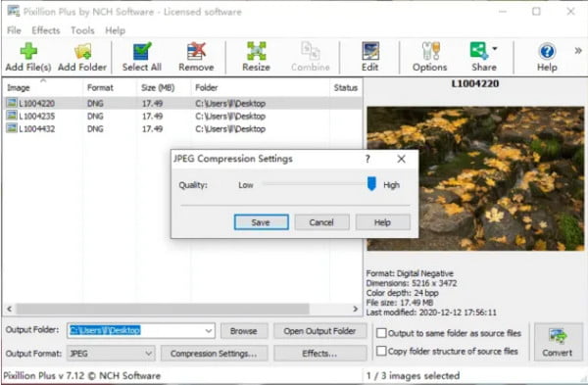Open the Output Format JPEG dropdown

pyautogui.click(x=111, y=354)
